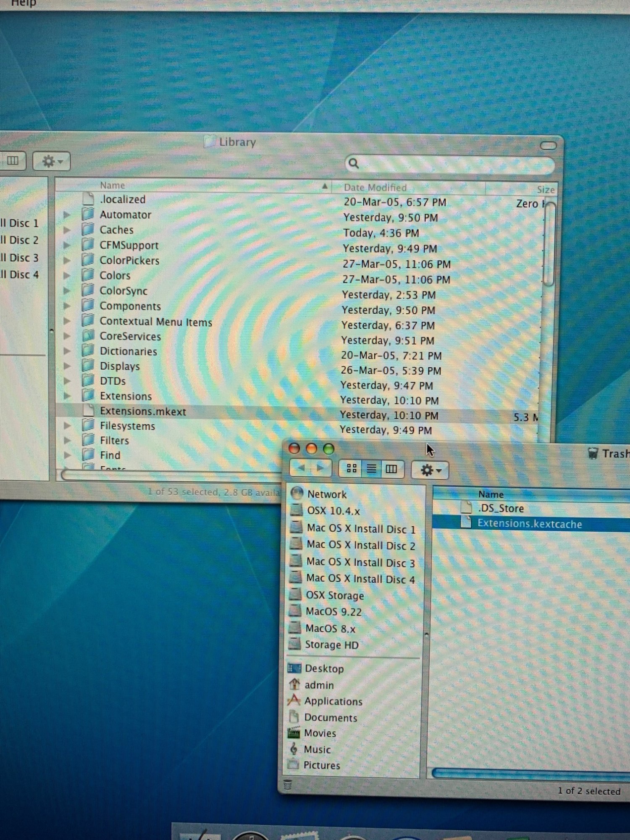
Task: Expand the Dictionaries folder
Action: click(67, 351)
